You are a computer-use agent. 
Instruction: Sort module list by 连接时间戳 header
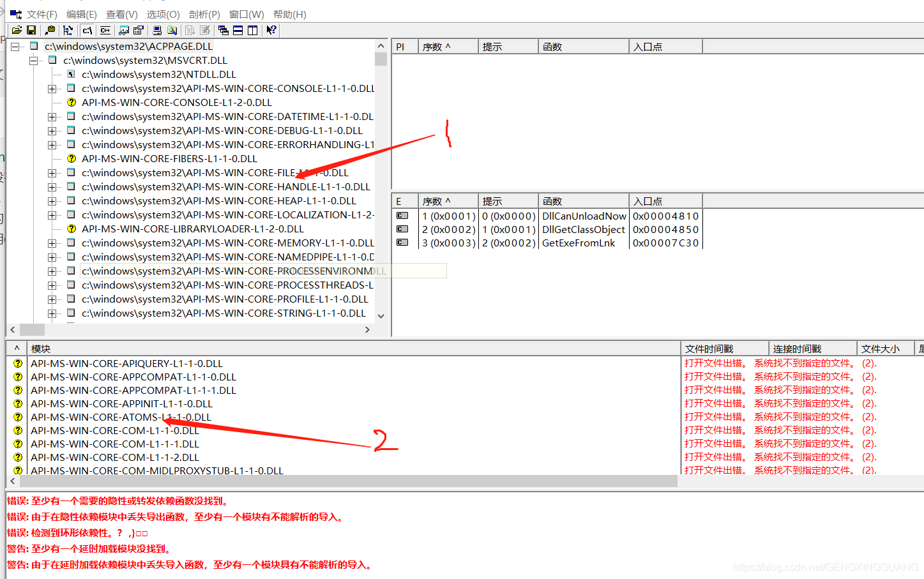[x=813, y=349]
